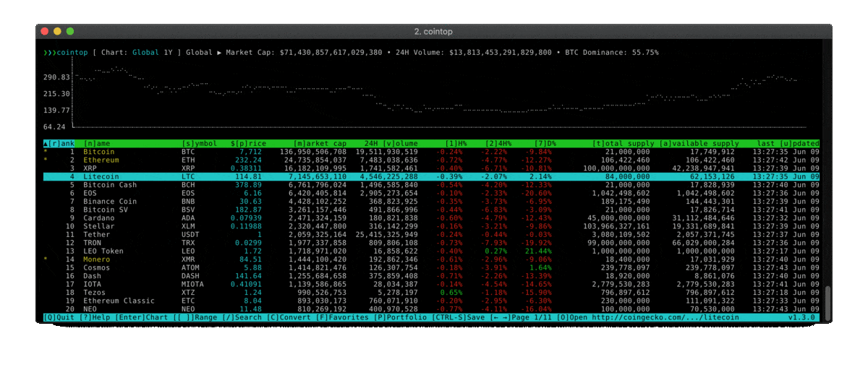Click the USDT symbol cell

[190, 235]
